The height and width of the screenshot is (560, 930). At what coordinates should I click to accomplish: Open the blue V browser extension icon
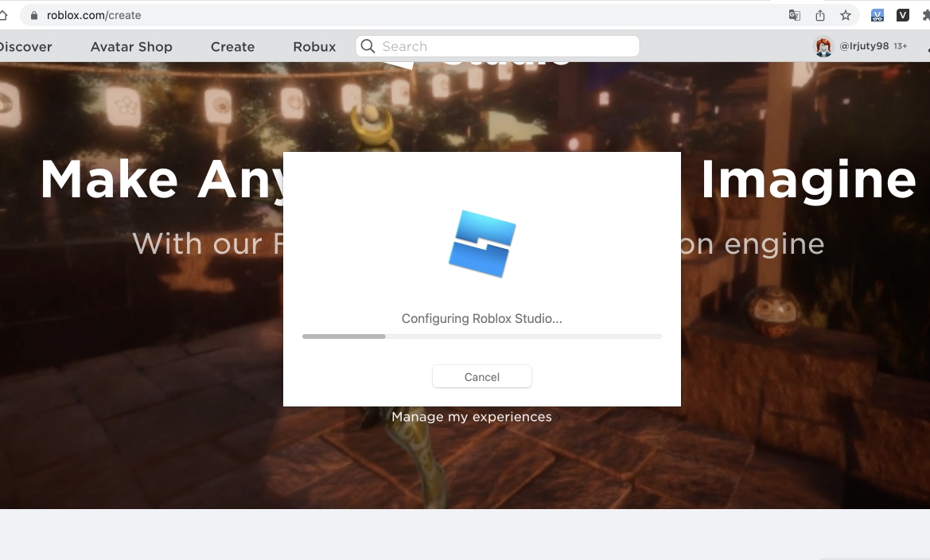[877, 15]
